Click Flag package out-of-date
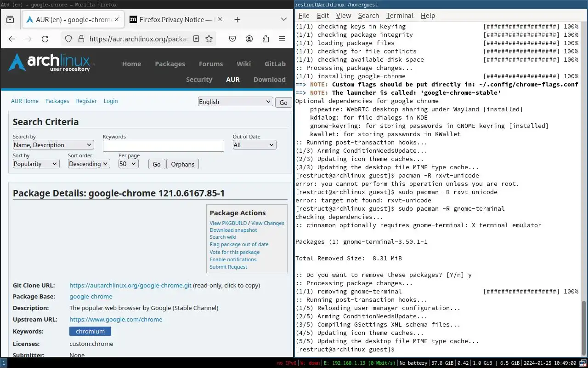The width and height of the screenshot is (588, 368). pos(239,244)
